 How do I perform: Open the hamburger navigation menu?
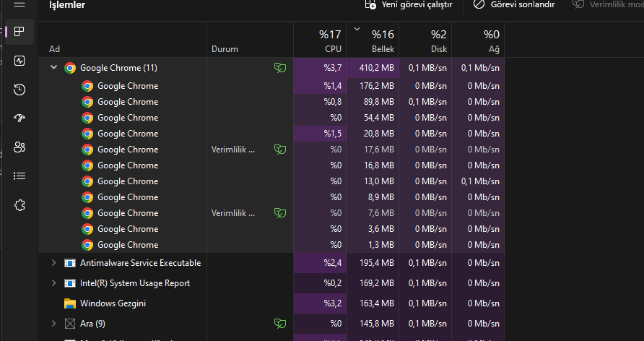click(19, 5)
